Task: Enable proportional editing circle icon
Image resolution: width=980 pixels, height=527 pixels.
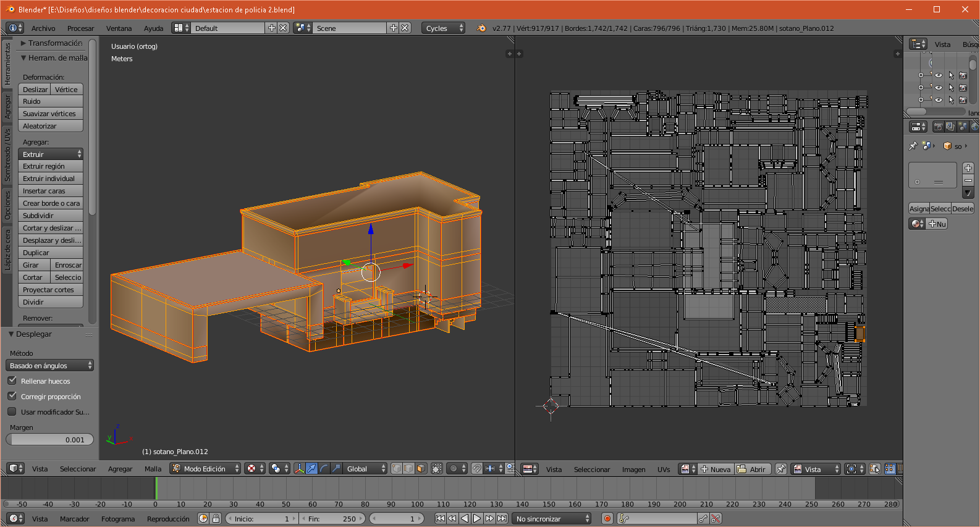Action: (x=454, y=469)
